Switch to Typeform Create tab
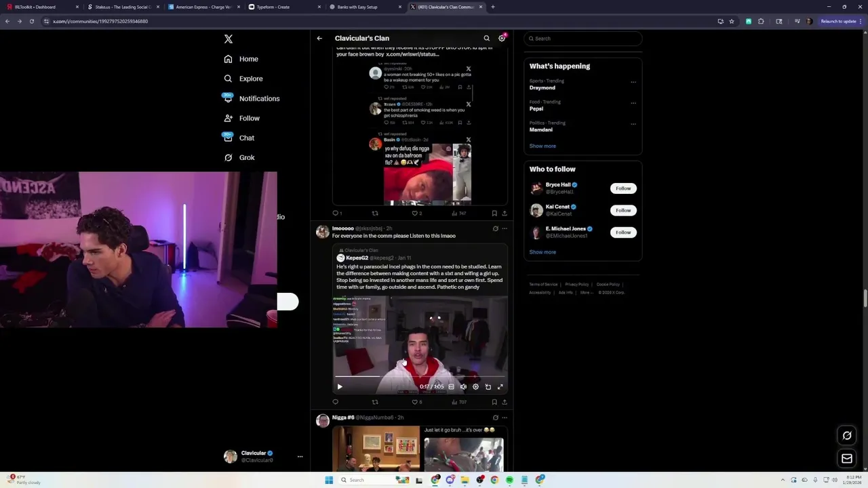Image resolution: width=868 pixels, height=488 pixels. 284,7
